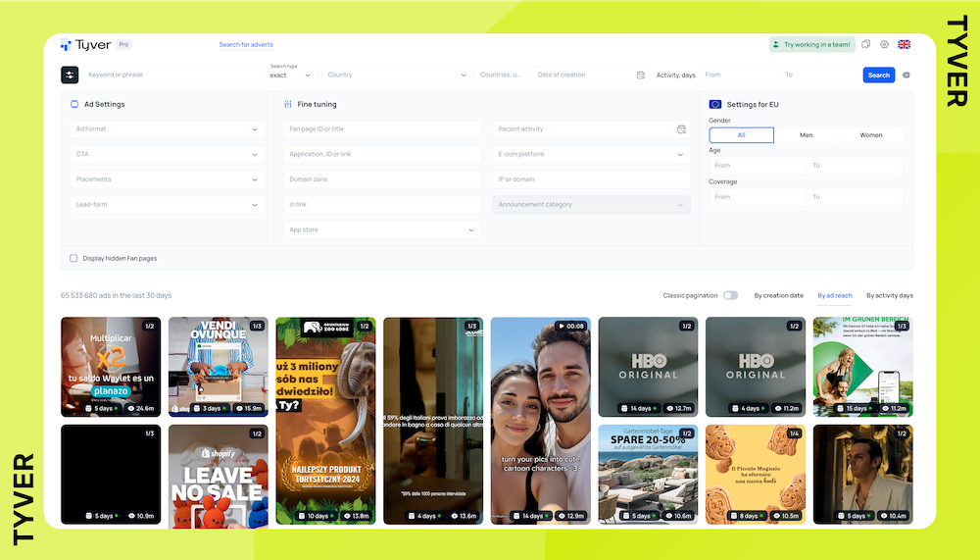Click the EU flag icon
This screenshot has height=560, width=980.
coord(715,105)
